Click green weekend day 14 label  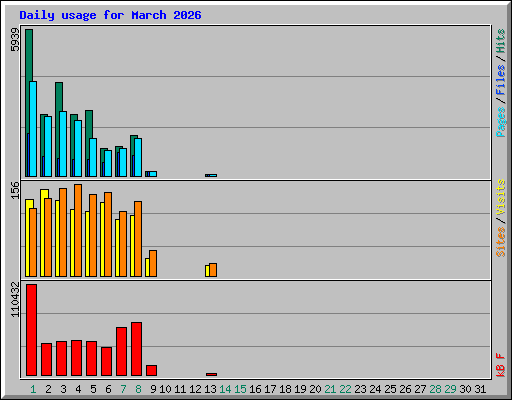(225, 389)
